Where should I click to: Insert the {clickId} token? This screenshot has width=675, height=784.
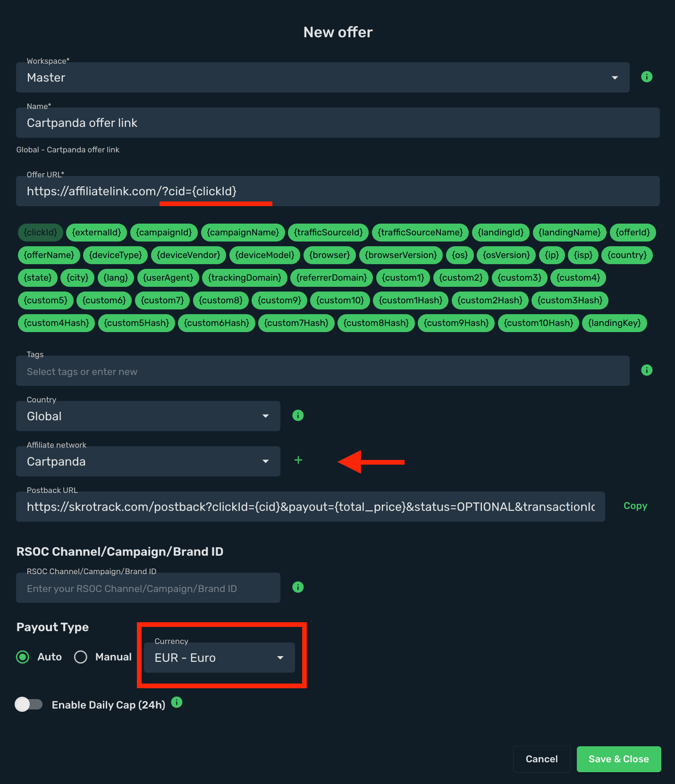(x=41, y=233)
